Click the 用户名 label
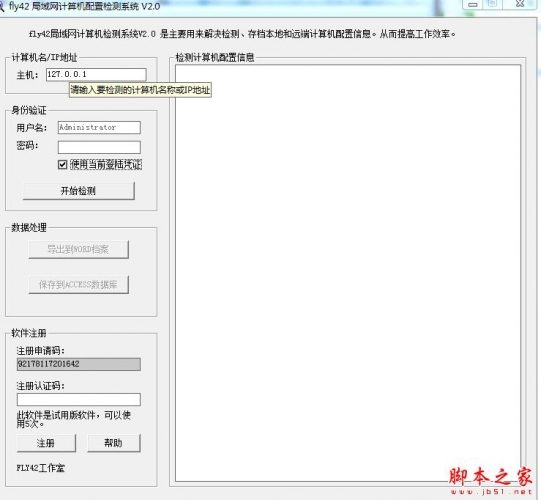 [x=31, y=128]
